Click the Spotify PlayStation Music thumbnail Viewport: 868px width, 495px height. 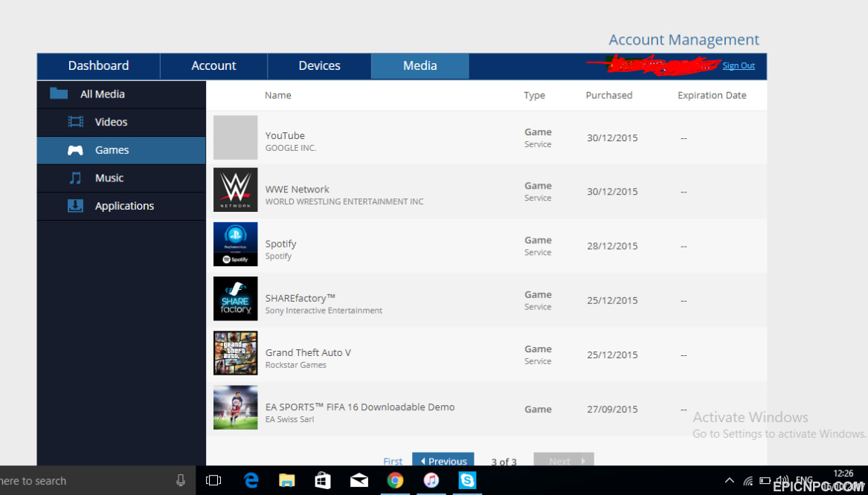(235, 244)
